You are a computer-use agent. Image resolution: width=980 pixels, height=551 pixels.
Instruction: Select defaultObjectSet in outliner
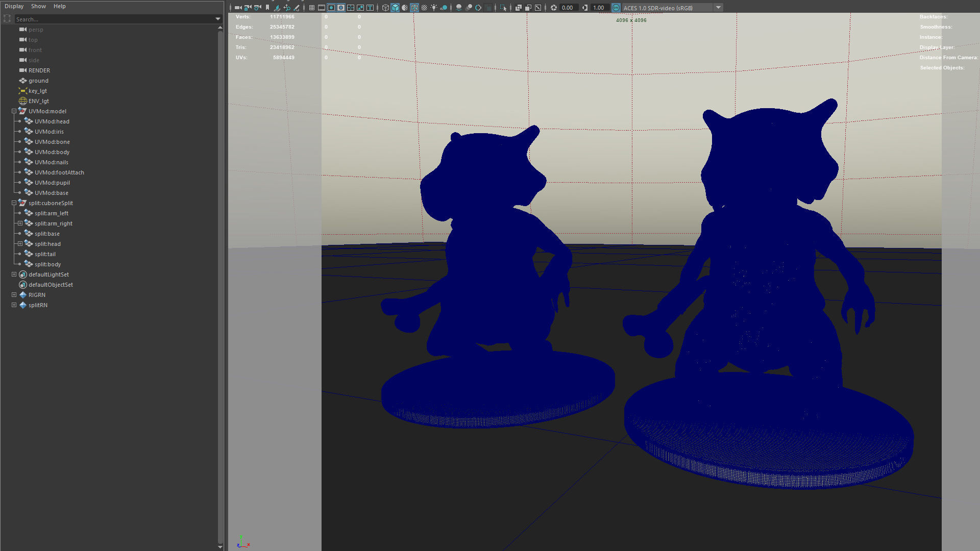(x=51, y=285)
